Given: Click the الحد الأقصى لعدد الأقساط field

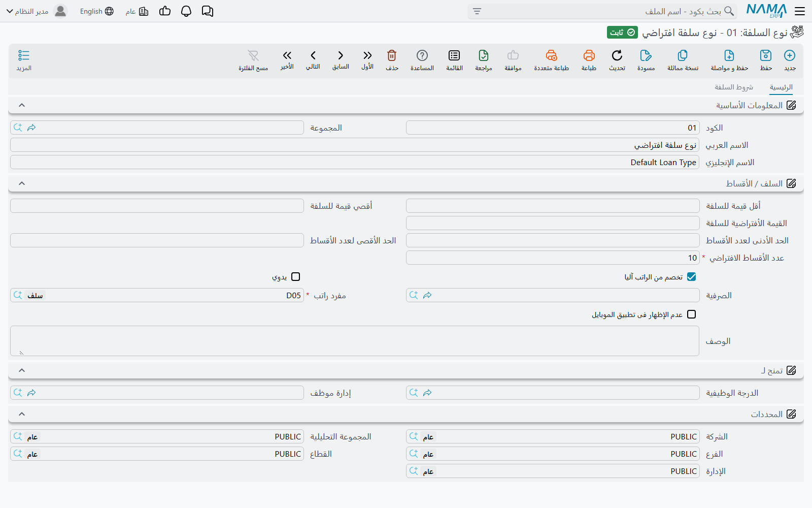Looking at the screenshot, I should point(157,240).
